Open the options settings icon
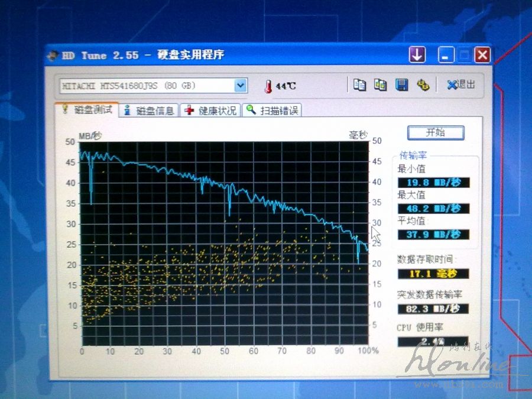This screenshot has width=532, height=399. [422, 85]
